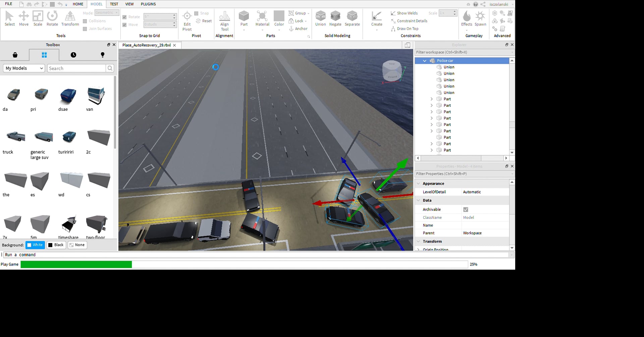Select the Rotate tool
Viewport: 644px width, 337px height.
pyautogui.click(x=52, y=18)
